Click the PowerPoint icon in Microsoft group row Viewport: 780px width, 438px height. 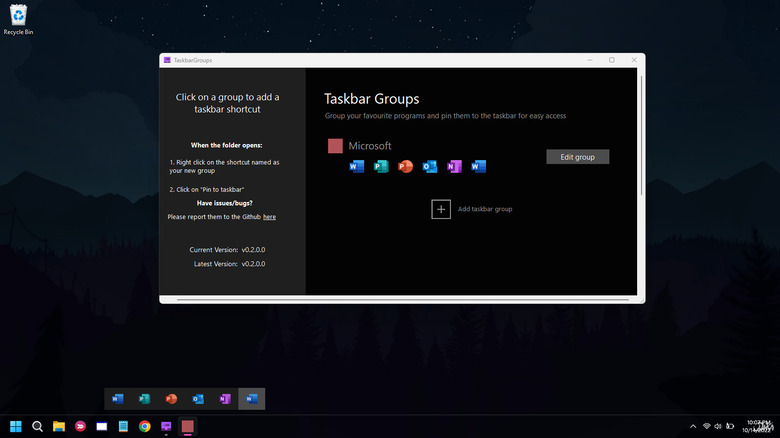point(405,166)
